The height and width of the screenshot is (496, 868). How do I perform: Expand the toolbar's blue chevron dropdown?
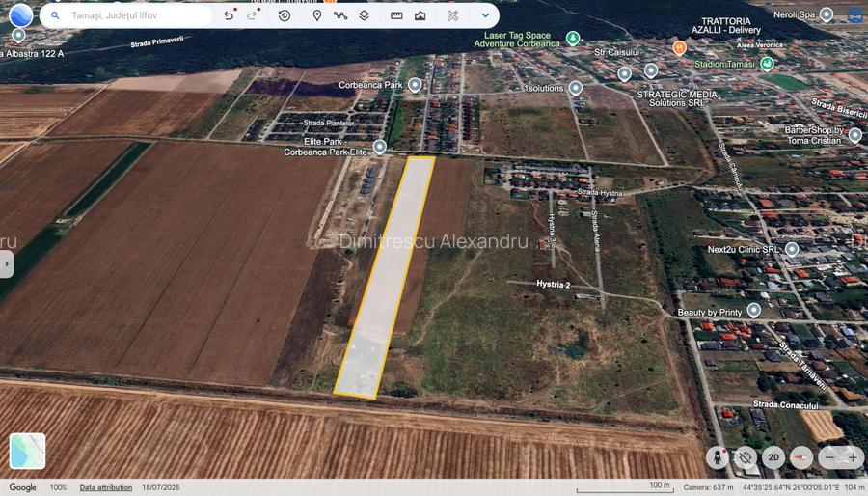485,15
